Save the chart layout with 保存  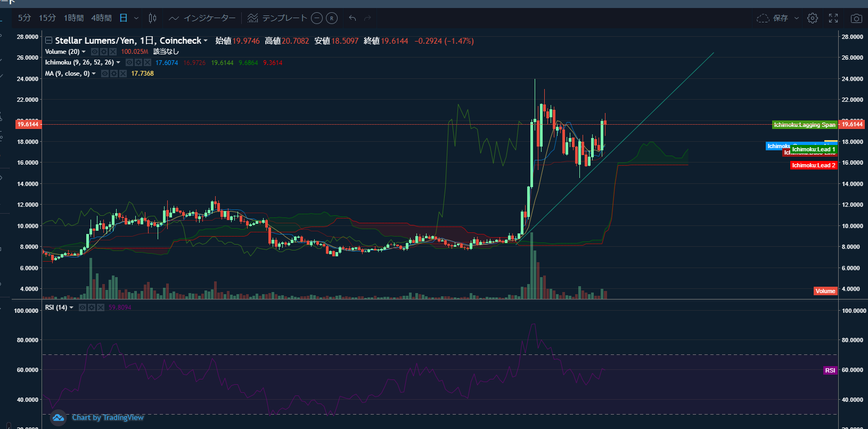click(773, 18)
